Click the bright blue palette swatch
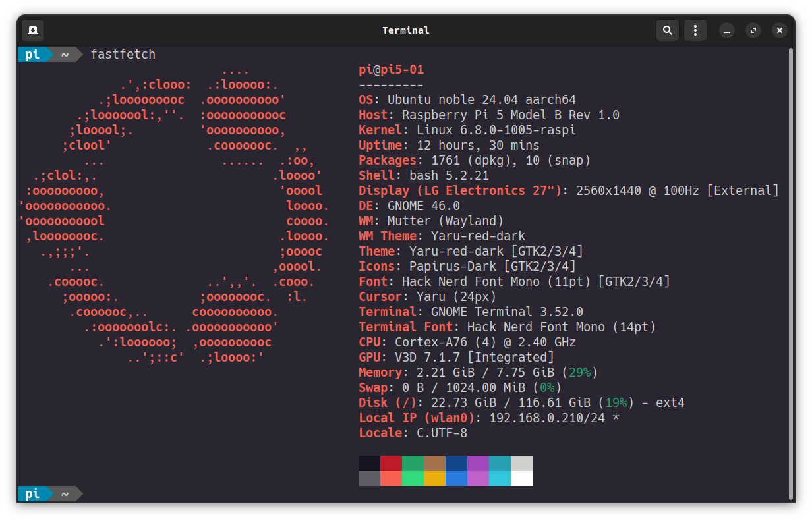 point(456,479)
